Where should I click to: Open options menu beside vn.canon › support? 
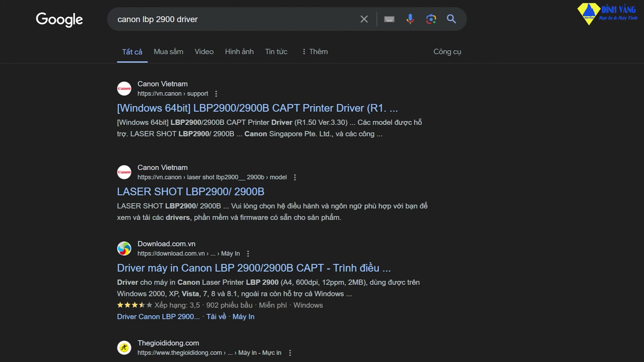(216, 94)
